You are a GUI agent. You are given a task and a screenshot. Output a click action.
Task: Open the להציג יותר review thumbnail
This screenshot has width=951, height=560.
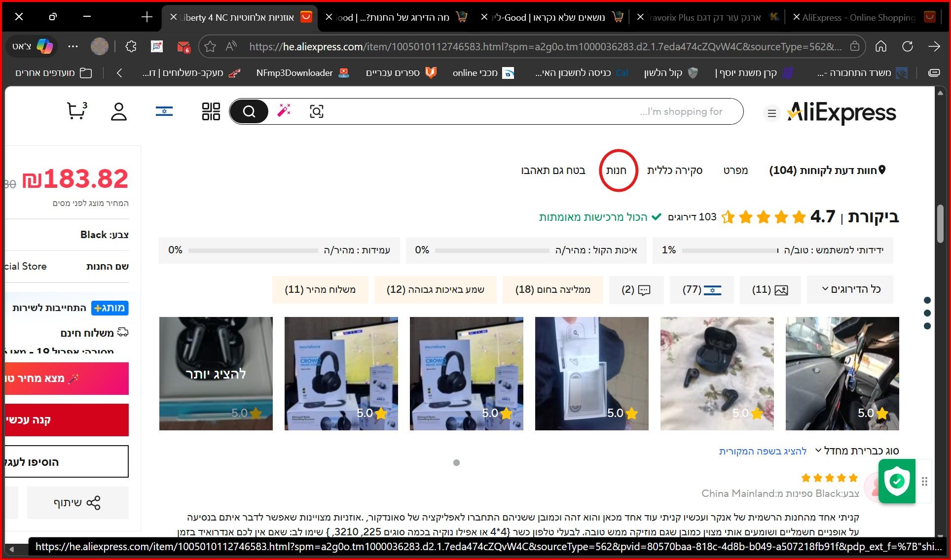[x=216, y=374]
